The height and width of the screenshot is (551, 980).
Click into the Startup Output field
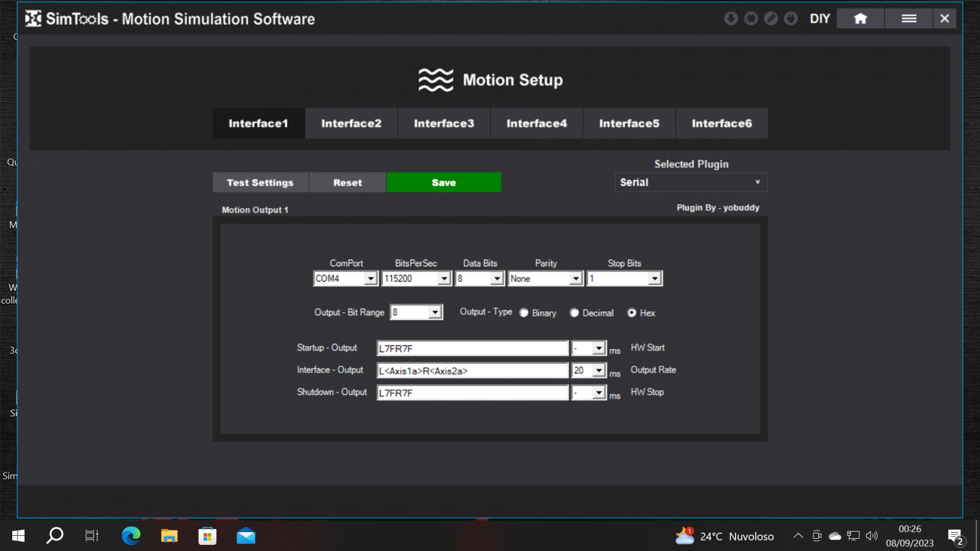[472, 348]
